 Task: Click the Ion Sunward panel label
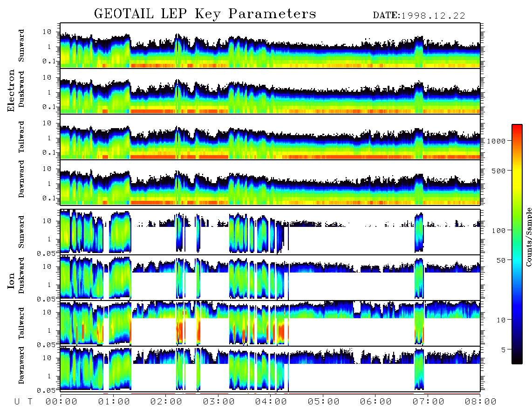(21, 232)
